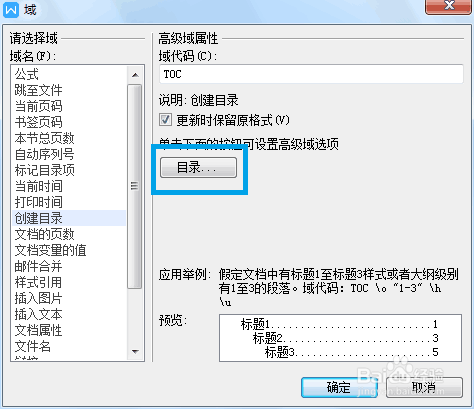Close the 域 dialog window

449,6
